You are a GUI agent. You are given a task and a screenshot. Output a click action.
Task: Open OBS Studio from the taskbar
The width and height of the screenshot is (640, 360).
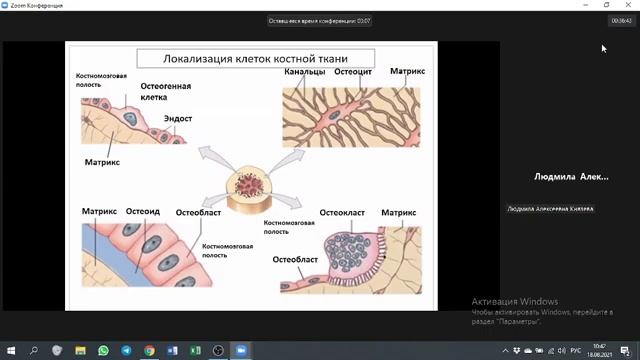click(218, 351)
